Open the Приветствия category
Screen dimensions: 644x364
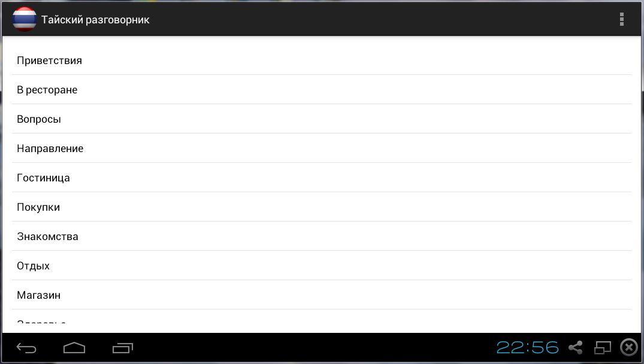(x=322, y=60)
